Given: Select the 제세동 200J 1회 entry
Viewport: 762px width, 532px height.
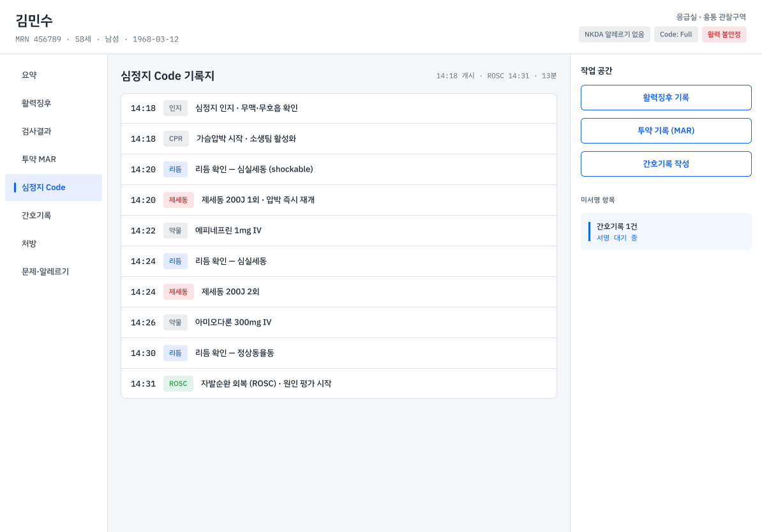Looking at the screenshot, I should tap(339, 200).
